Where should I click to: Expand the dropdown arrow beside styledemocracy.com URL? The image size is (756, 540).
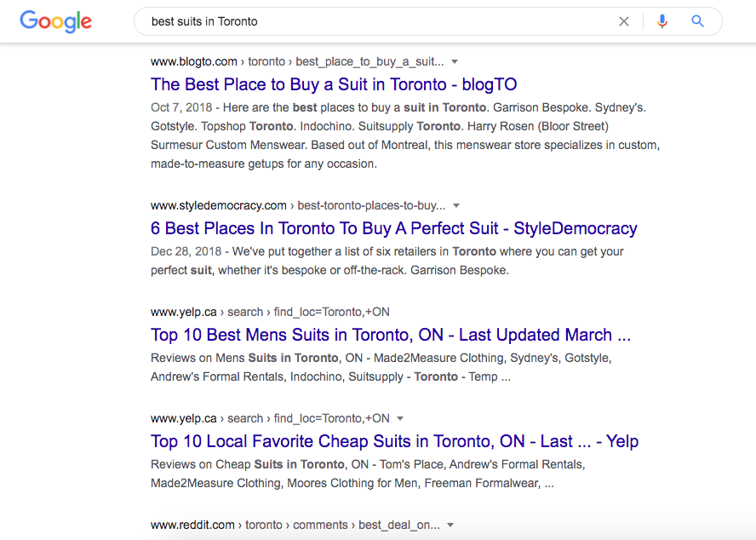tap(456, 205)
